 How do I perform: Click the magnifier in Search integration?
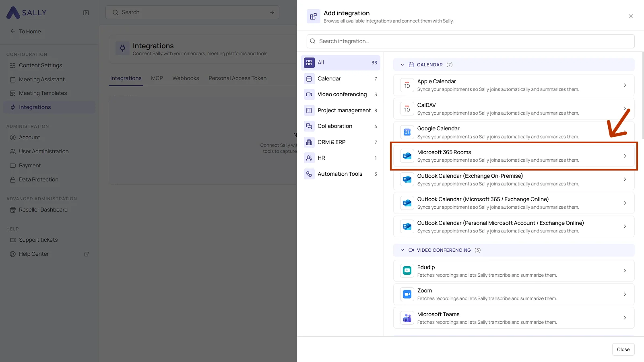[x=312, y=41]
